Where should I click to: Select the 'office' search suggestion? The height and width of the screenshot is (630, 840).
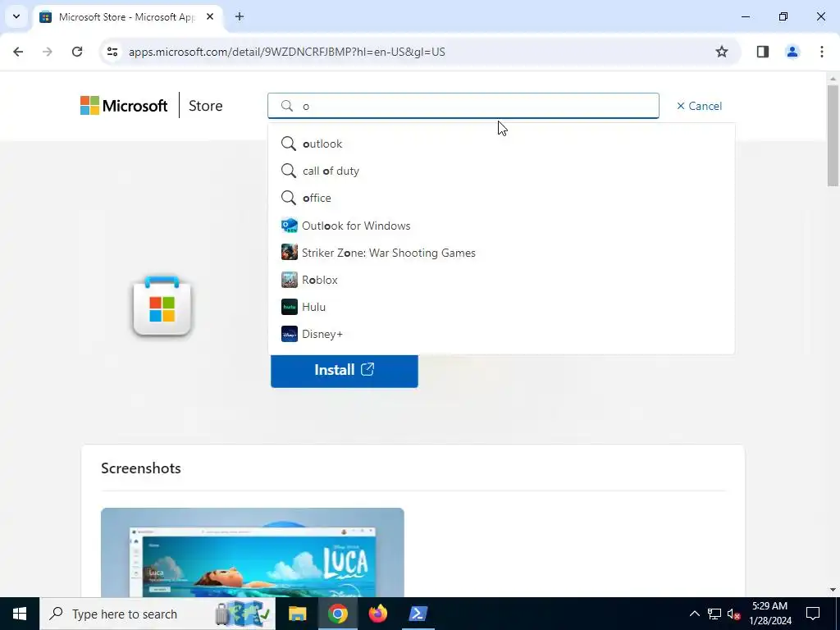(501, 198)
